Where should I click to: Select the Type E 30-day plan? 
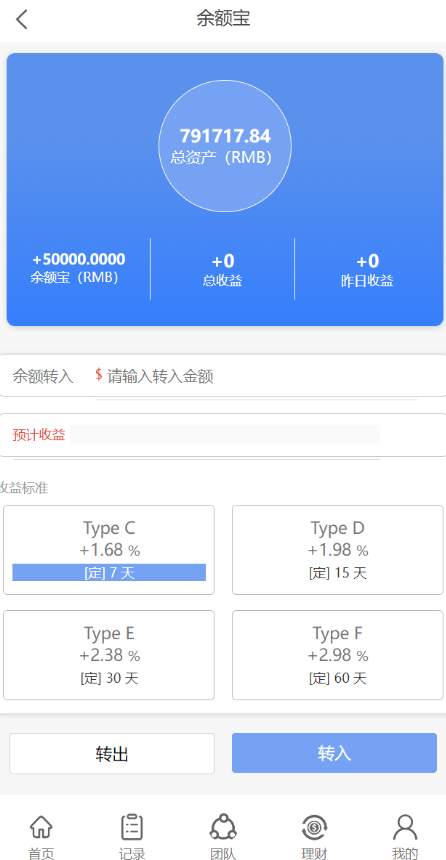[x=109, y=655]
